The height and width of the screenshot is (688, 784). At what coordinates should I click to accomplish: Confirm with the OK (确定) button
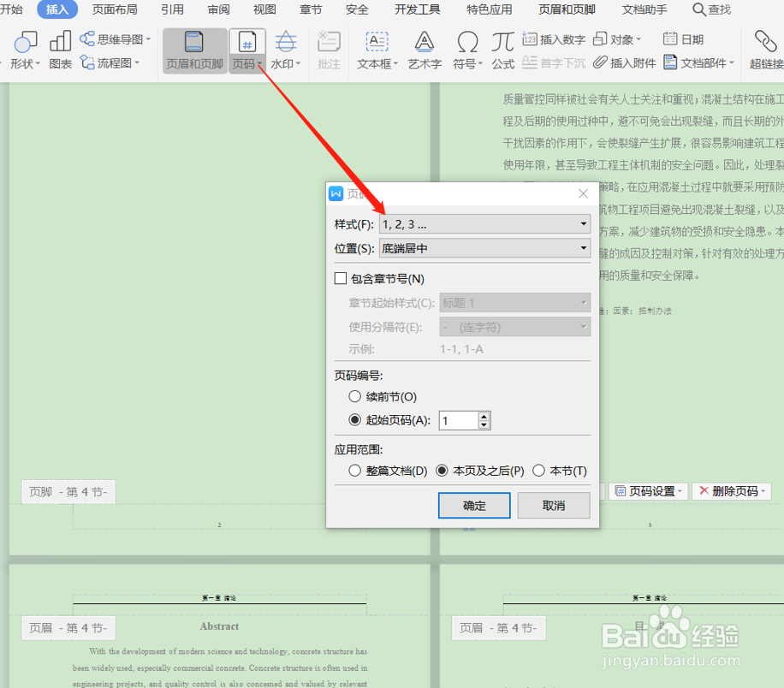click(474, 506)
